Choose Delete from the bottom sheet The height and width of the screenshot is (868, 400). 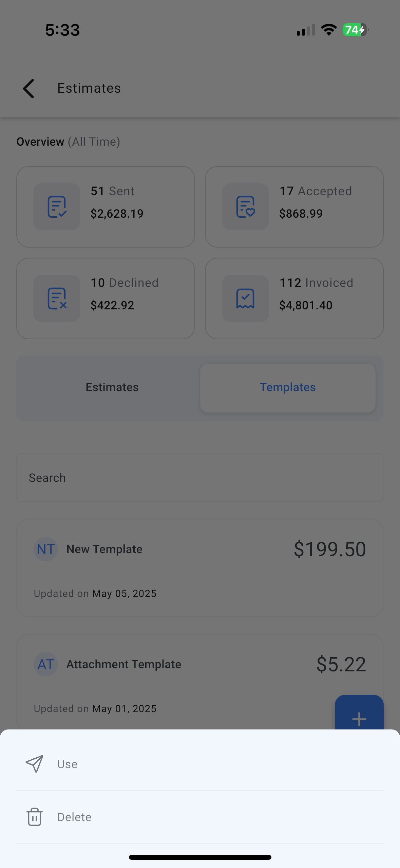pos(200,817)
